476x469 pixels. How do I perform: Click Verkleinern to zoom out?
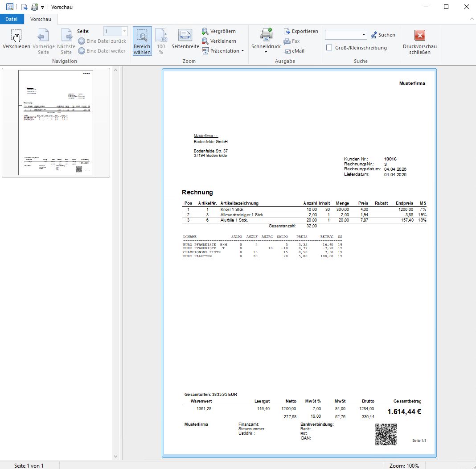pos(219,41)
